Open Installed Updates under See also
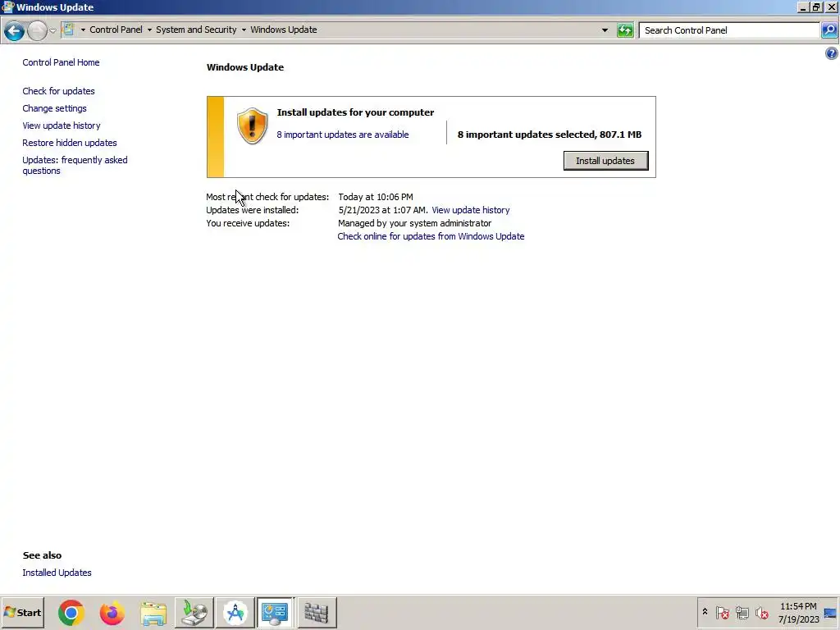Screen dimensions: 840x630 [x=57, y=573]
